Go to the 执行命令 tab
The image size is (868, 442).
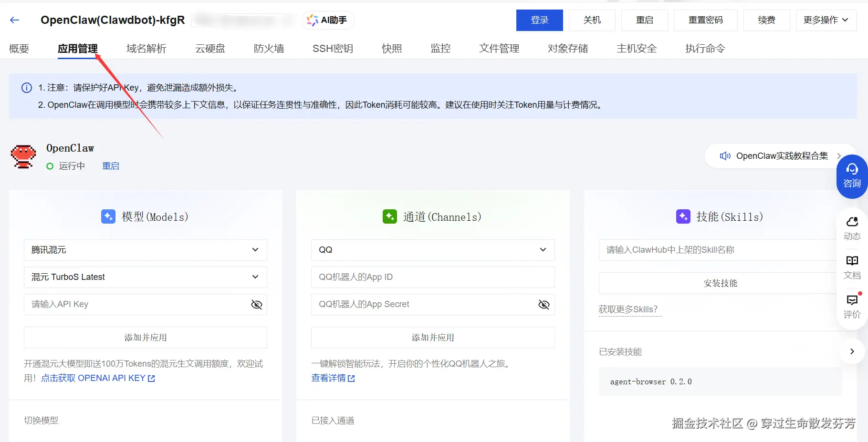(x=705, y=49)
